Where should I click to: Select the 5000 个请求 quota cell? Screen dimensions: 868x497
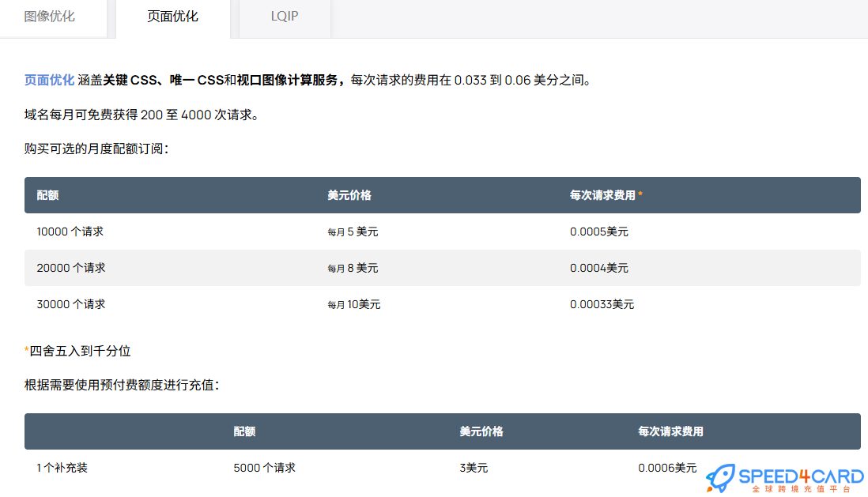click(x=265, y=469)
